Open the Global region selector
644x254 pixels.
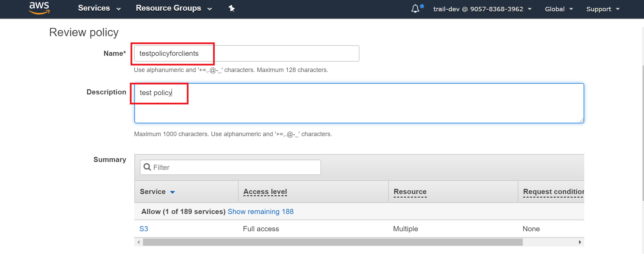[559, 9]
